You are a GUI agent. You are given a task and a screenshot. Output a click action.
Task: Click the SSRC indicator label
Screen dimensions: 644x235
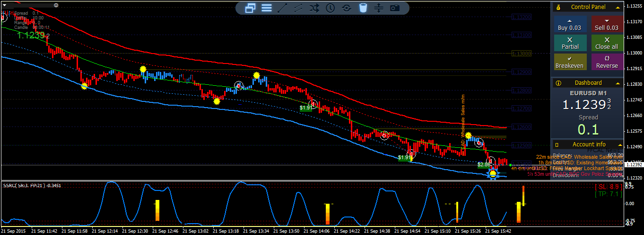[32, 186]
